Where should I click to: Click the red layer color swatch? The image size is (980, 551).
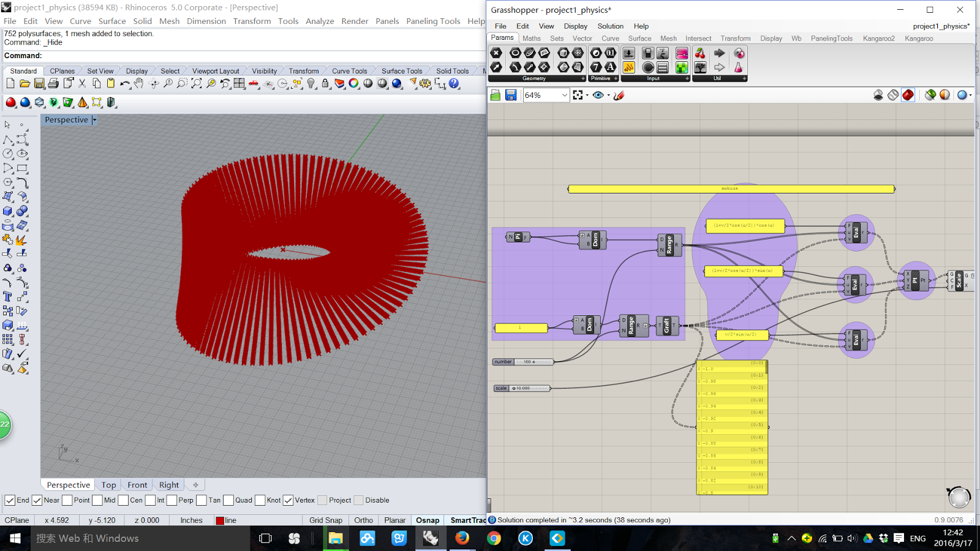click(x=221, y=520)
